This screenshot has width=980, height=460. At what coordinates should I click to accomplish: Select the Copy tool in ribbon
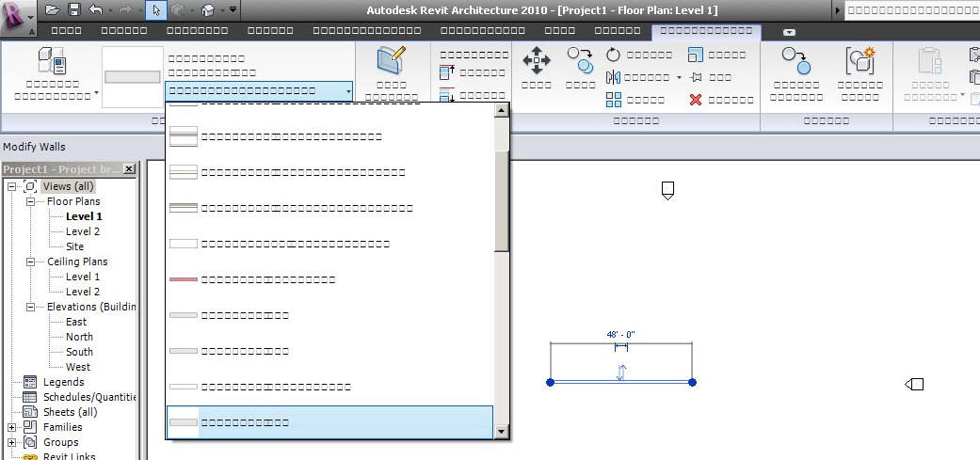point(579,62)
